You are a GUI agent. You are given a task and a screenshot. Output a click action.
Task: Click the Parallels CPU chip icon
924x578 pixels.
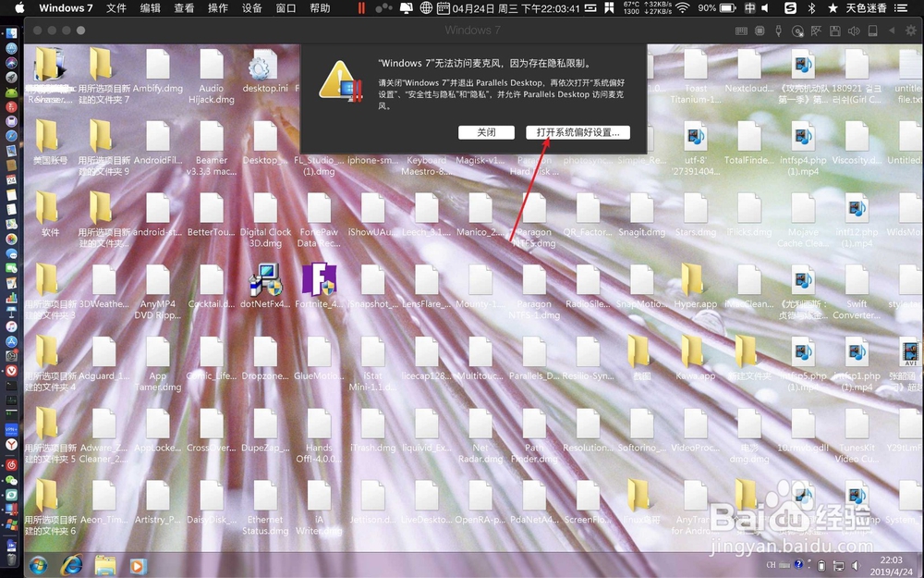[760, 31]
